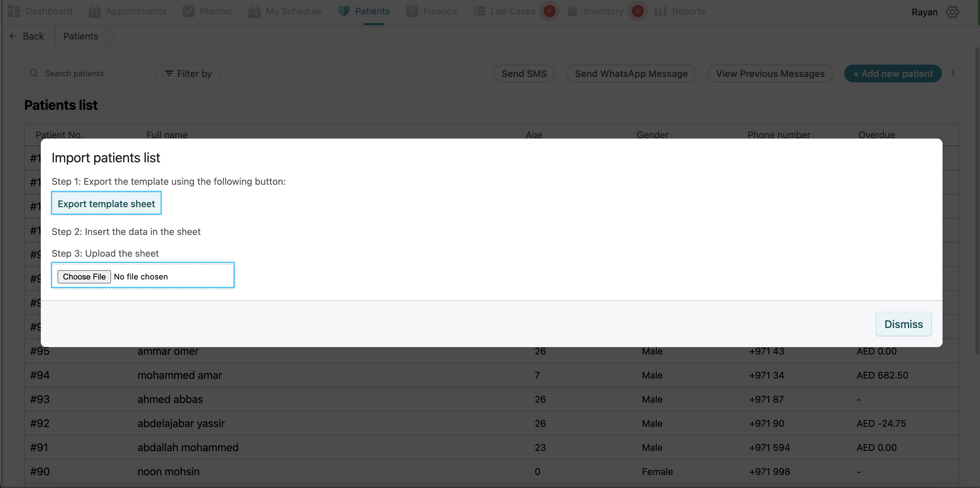Open settings via the gear icon

click(x=952, y=12)
